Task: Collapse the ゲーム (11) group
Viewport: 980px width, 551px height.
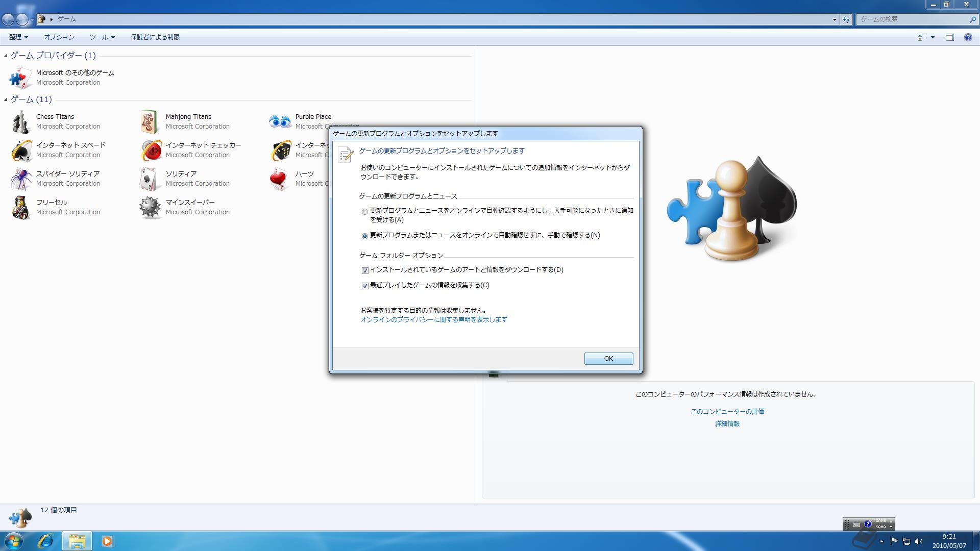Action: pyautogui.click(x=6, y=99)
